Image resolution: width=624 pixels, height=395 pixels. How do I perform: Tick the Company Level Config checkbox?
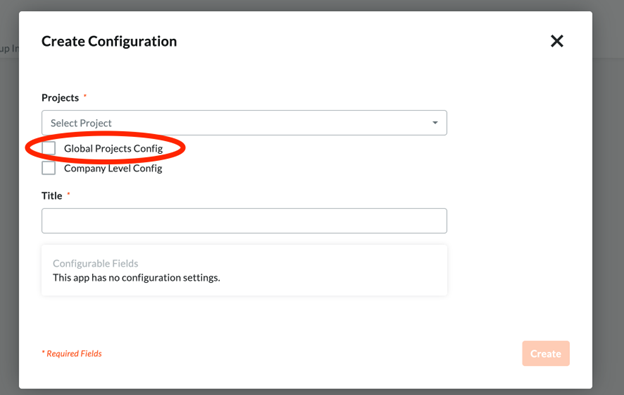(49, 168)
